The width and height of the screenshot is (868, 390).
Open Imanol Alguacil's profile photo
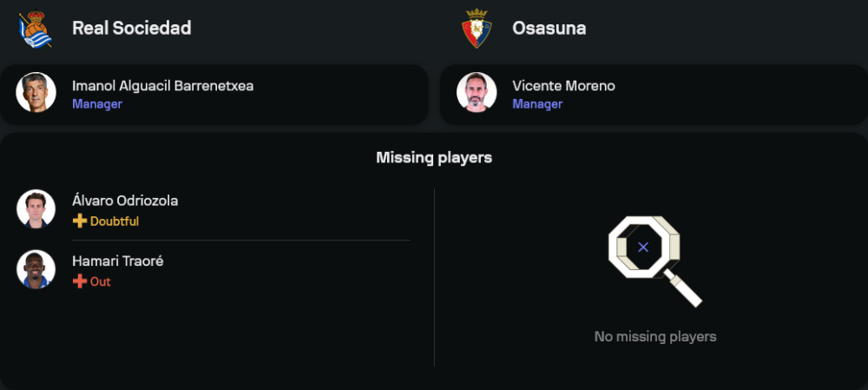click(x=36, y=93)
